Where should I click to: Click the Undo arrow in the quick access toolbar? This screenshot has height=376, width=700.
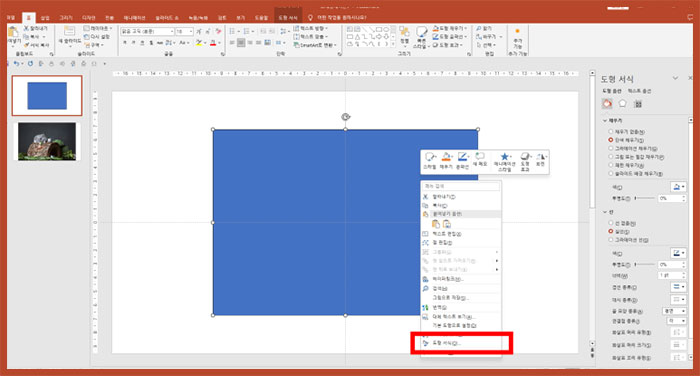click(x=17, y=64)
